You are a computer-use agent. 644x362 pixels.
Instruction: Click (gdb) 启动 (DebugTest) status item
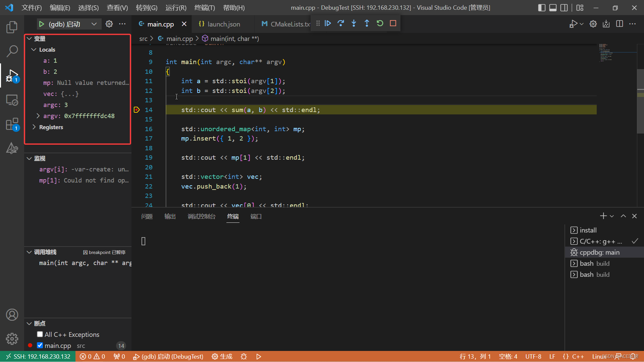pyautogui.click(x=168, y=356)
